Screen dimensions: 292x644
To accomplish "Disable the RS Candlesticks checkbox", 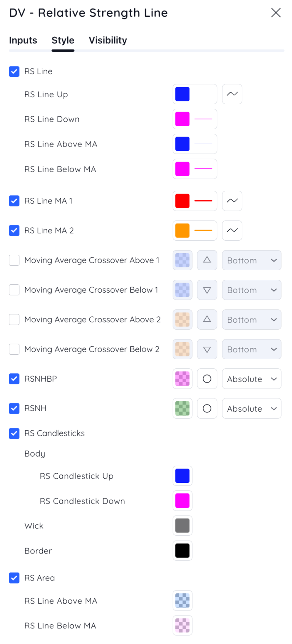I will pyautogui.click(x=14, y=433).
